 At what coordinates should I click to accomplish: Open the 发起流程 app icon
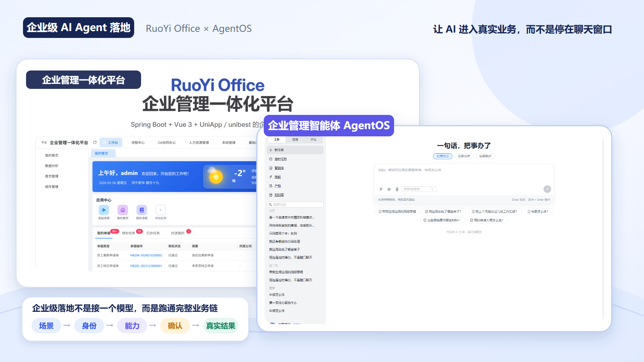[104, 210]
